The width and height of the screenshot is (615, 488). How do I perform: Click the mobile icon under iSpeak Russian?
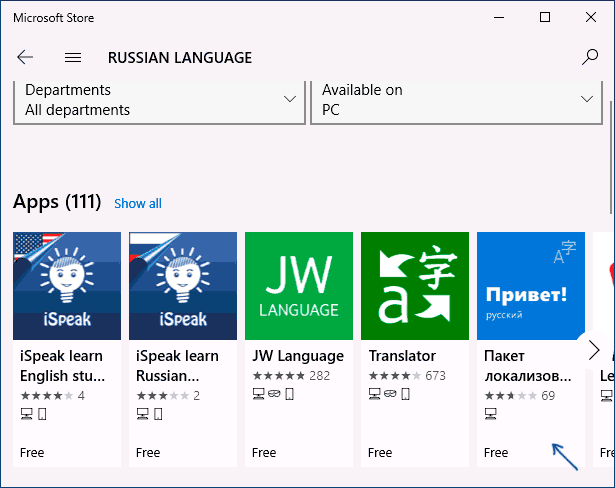[158, 414]
